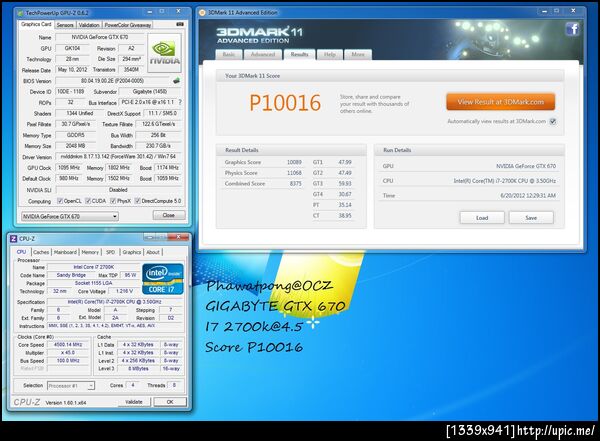Open the About tab in CPU-Z
The height and width of the screenshot is (441, 600).
153,252
